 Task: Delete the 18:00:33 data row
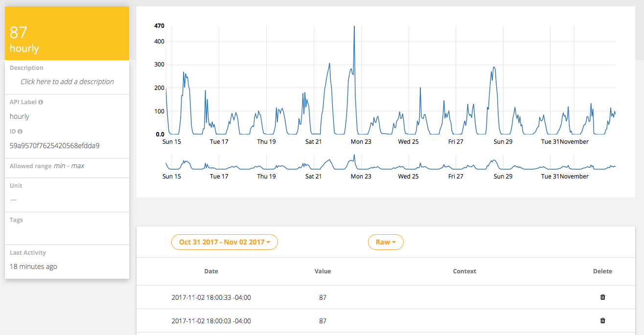(602, 297)
